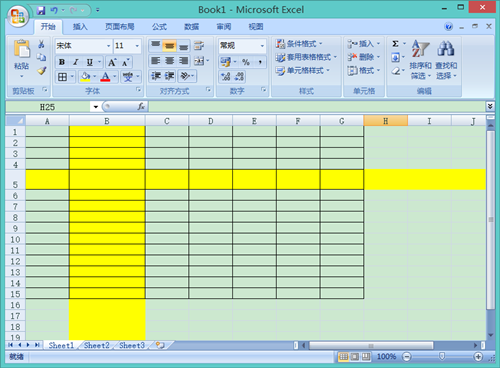500x368 pixels.
Task: Click the zoom slider handle
Action: (x=442, y=357)
